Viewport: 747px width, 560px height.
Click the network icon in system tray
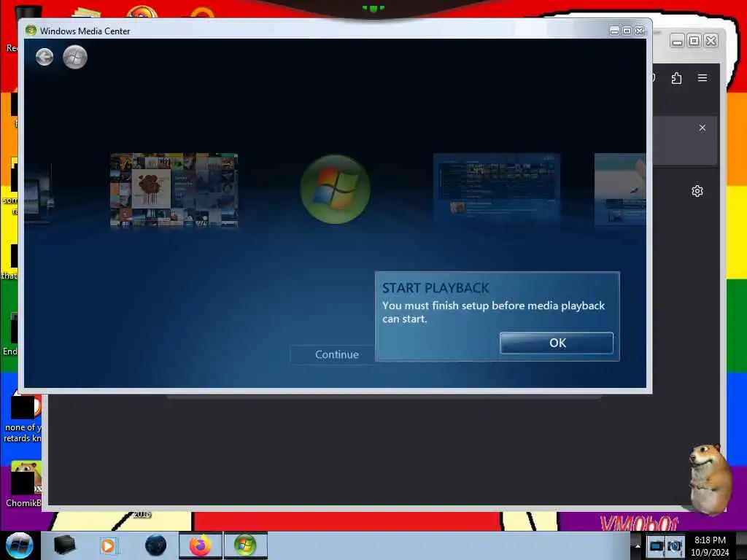click(x=674, y=546)
